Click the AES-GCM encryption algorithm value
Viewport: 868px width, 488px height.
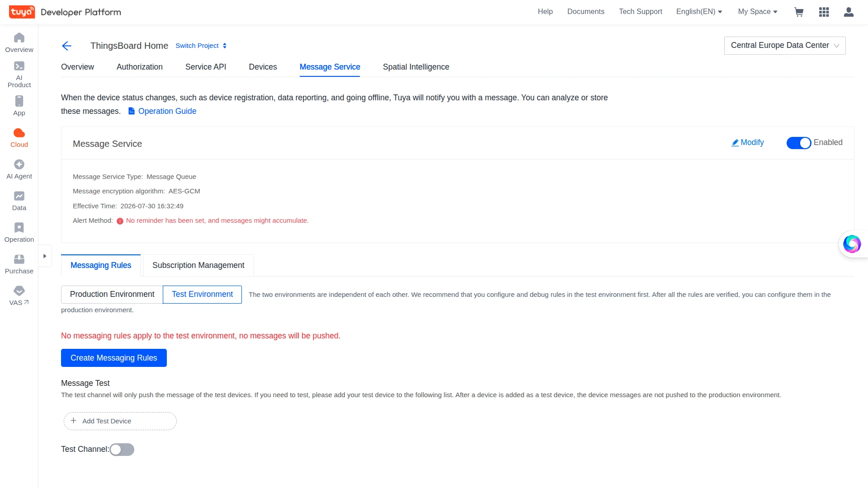[x=184, y=191]
